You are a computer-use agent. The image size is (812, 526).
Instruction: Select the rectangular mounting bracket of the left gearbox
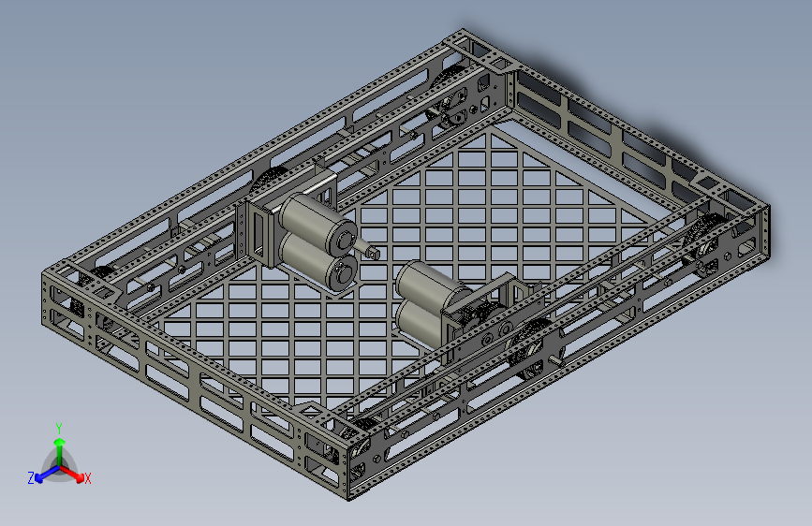tap(260, 234)
